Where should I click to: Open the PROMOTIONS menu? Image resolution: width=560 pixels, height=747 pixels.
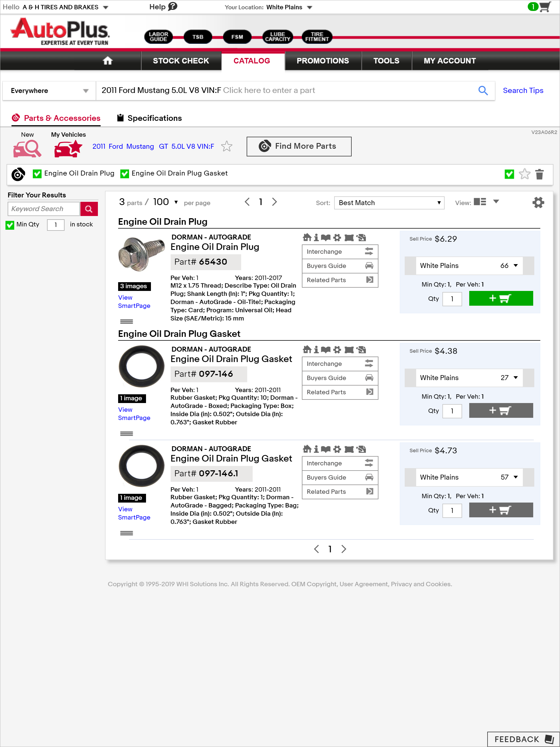[323, 61]
